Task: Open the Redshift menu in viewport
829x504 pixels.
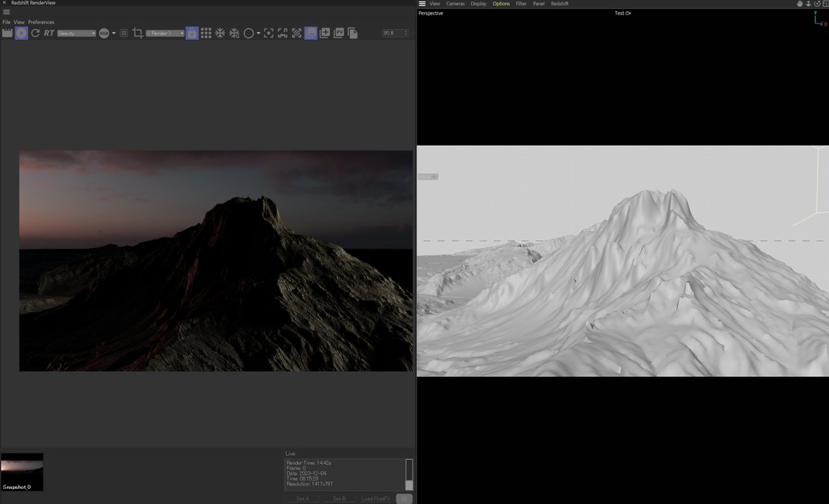Action: pos(560,3)
